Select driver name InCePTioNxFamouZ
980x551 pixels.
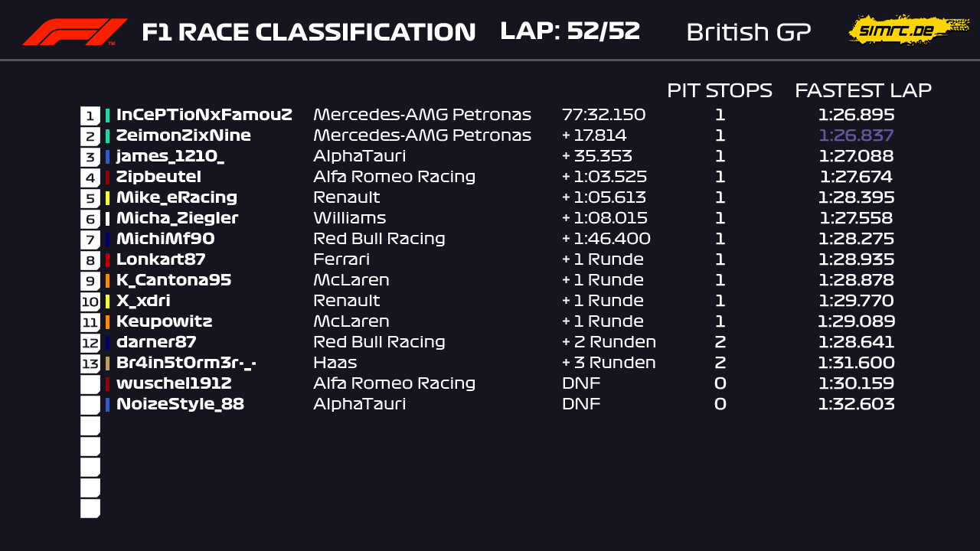click(x=204, y=115)
